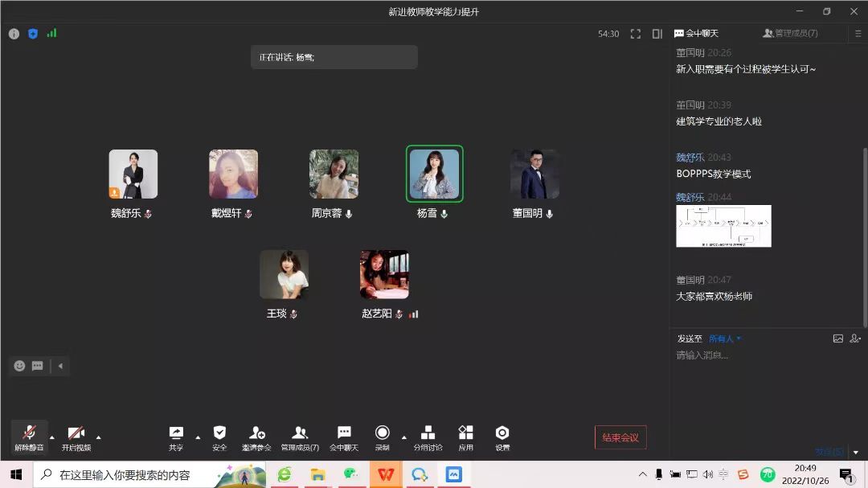Toggle the side panel layout icon
Viewport: 868px width, 488px height.
657,34
